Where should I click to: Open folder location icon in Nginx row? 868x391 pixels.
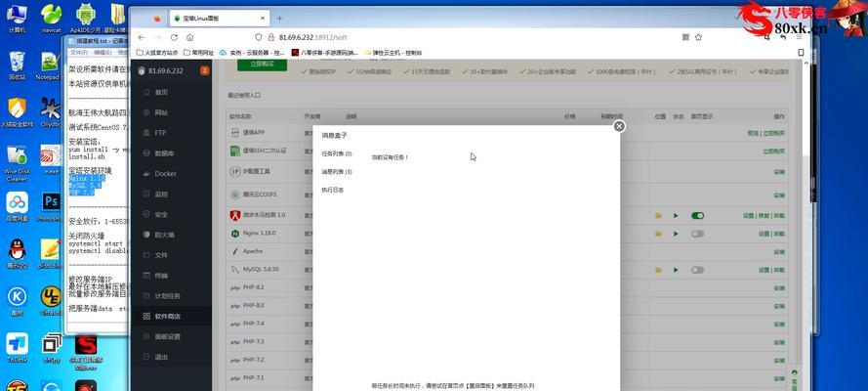pyautogui.click(x=658, y=234)
